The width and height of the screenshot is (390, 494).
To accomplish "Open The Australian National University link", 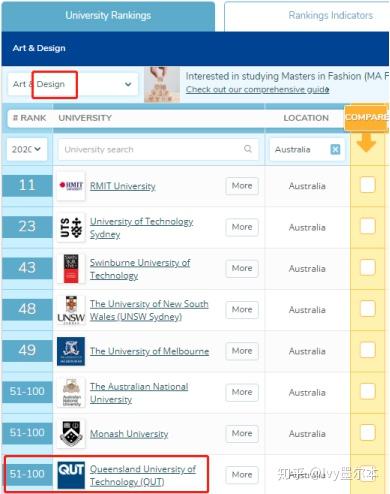I will [139, 393].
